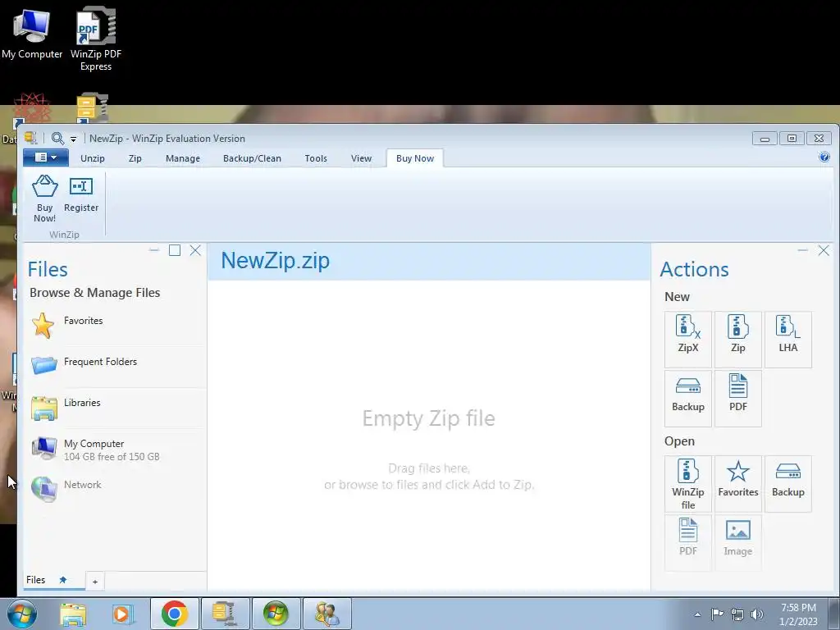Open Network in Files pane
The width and height of the screenshot is (840, 630).
pyautogui.click(x=115, y=488)
